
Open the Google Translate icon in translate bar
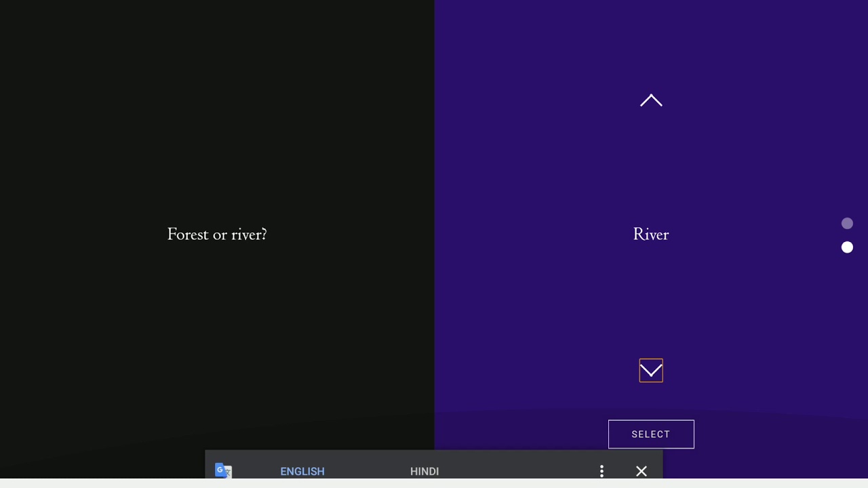coord(223,470)
